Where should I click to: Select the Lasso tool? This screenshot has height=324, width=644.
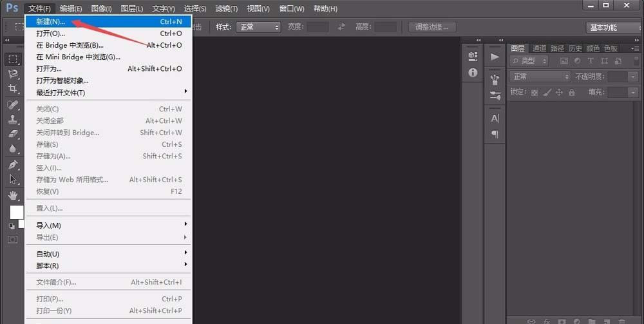tap(13, 74)
